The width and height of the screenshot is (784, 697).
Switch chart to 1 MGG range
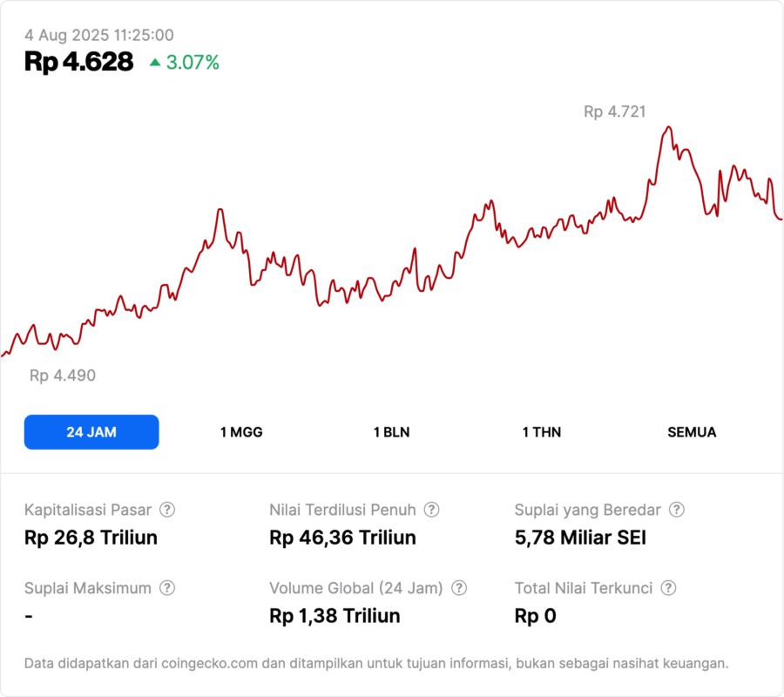[241, 432]
